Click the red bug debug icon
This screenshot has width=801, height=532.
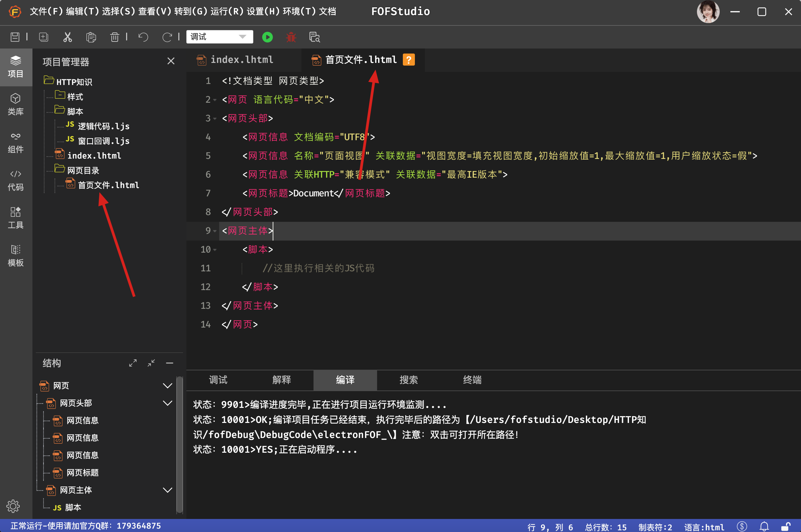pos(291,37)
